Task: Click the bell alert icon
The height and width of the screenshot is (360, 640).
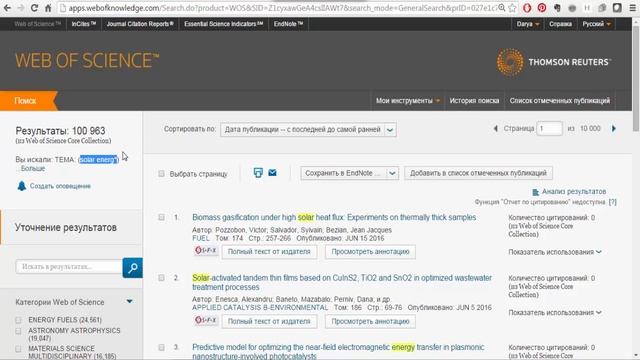Action: click(21, 186)
